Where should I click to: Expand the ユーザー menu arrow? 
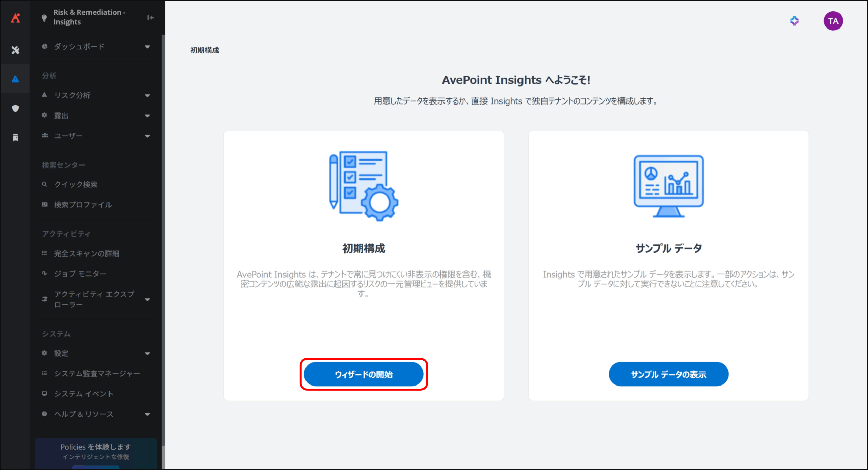[147, 136]
